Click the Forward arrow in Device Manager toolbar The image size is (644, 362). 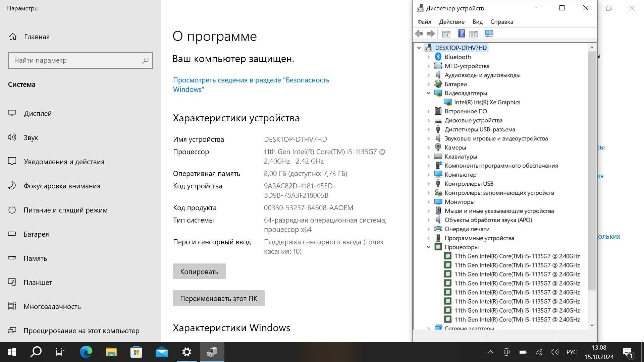click(431, 34)
